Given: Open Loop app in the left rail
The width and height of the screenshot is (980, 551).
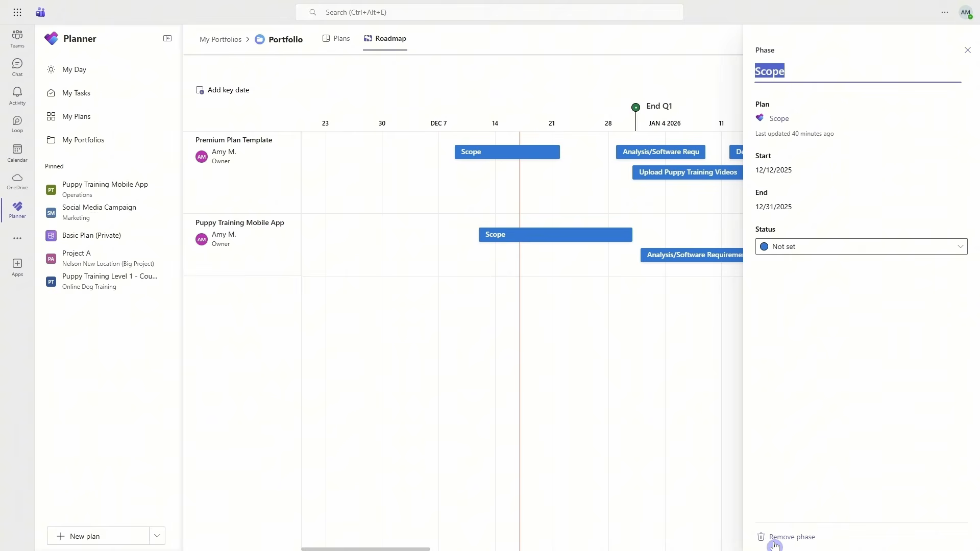Looking at the screenshot, I should tap(17, 124).
